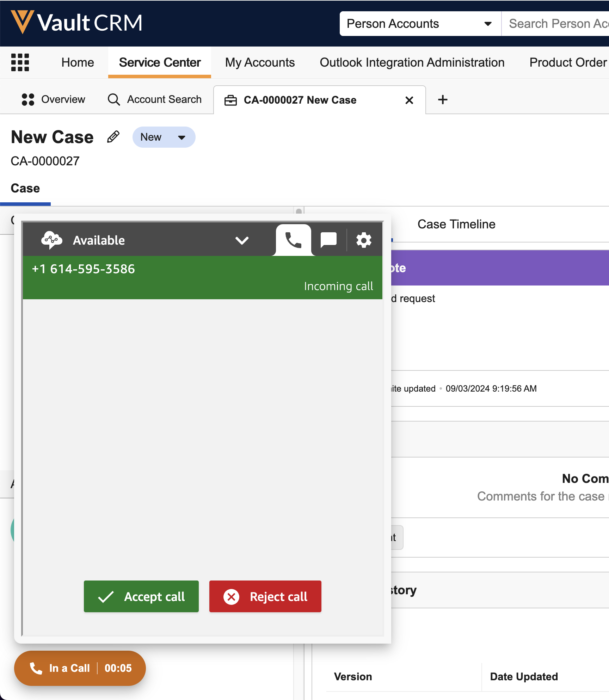
Task: Add a new workspace tab with plus icon
Action: coord(443,100)
